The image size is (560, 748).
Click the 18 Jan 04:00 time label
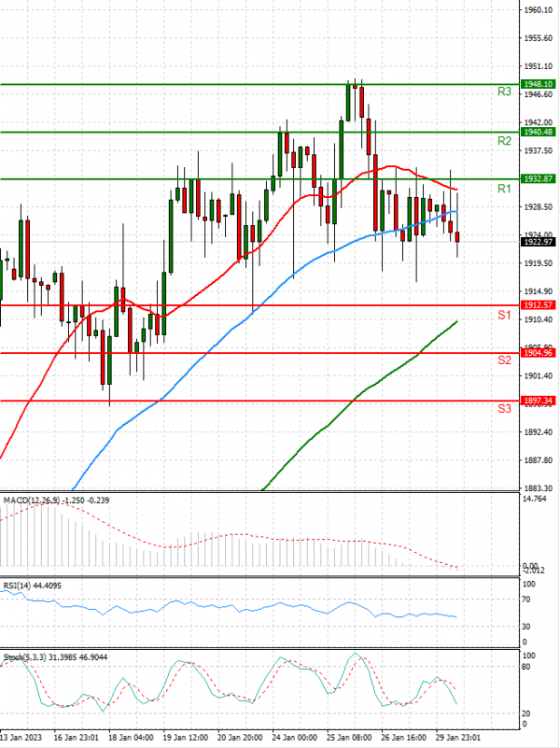coord(131,738)
